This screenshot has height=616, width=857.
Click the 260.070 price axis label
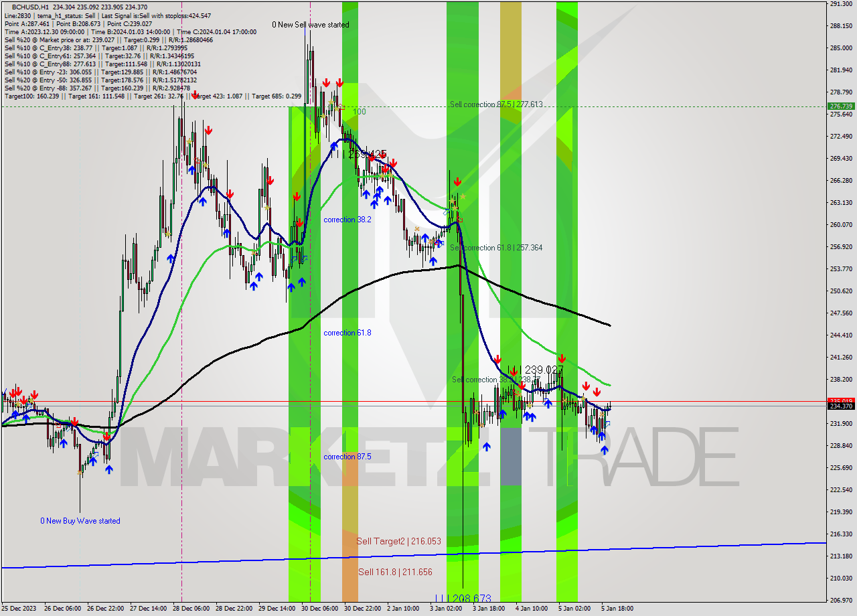pos(840,224)
